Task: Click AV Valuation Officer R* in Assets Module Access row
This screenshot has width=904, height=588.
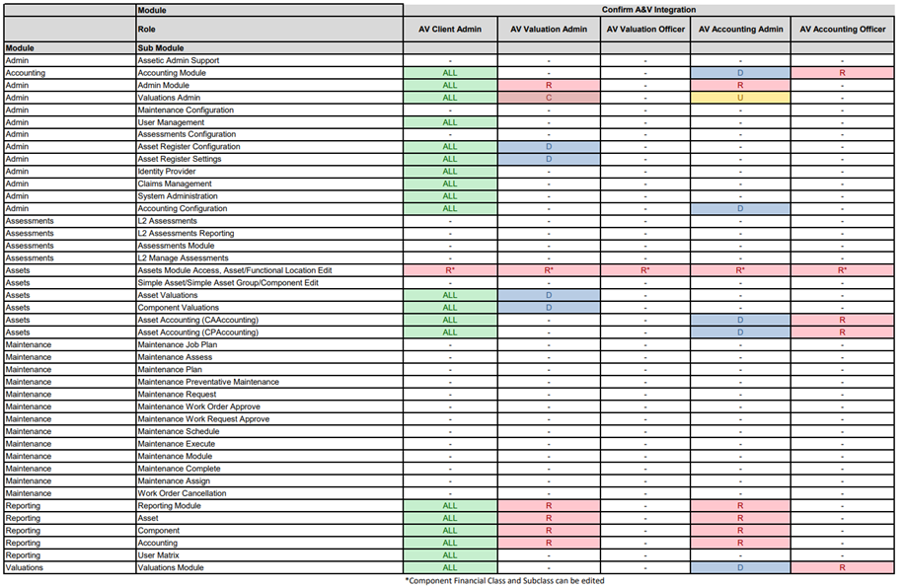Action: click(645, 270)
